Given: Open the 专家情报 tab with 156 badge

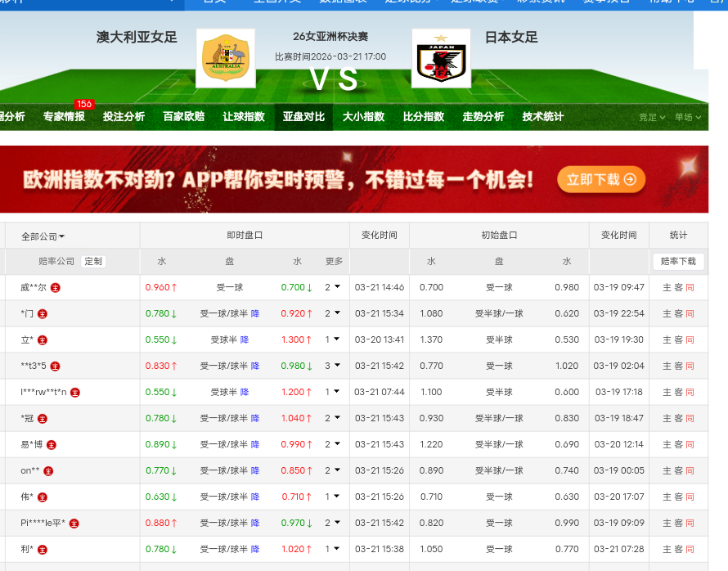Looking at the screenshot, I should coord(64,117).
